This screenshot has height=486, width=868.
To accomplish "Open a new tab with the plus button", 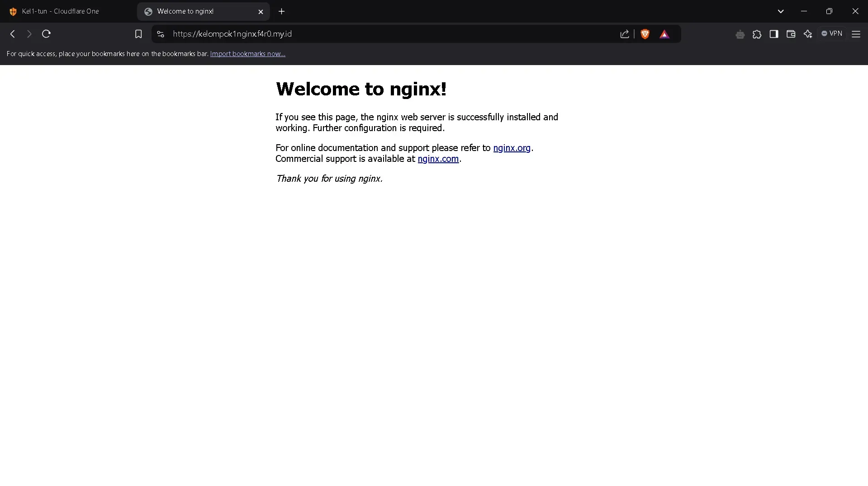I will [282, 11].
